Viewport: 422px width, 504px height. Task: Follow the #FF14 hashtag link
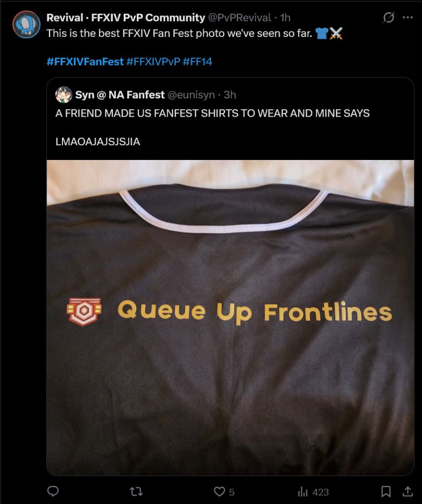pyautogui.click(x=197, y=62)
